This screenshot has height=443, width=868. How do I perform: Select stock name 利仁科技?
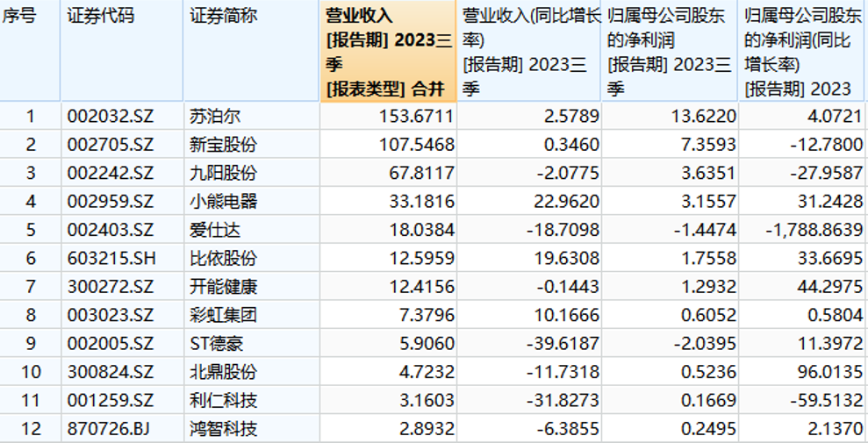[224, 400]
